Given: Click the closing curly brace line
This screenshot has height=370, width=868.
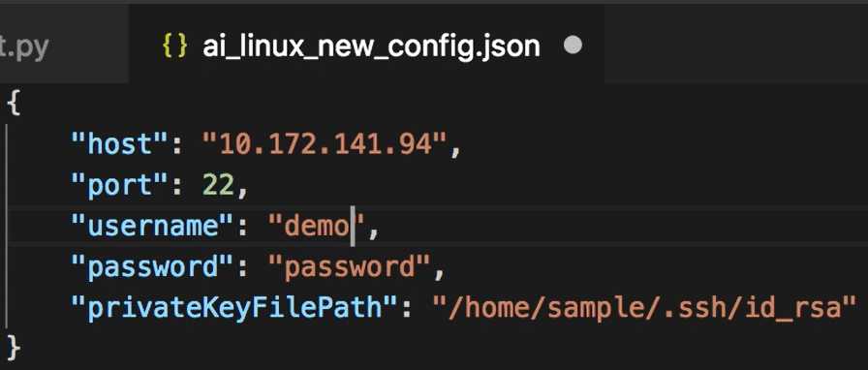Looking at the screenshot, I should point(14,349).
